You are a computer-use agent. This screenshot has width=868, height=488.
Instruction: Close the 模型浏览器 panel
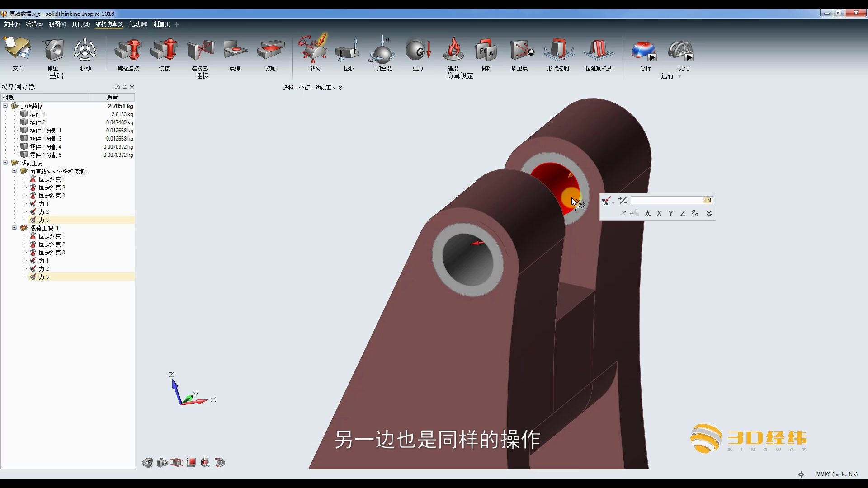point(132,87)
